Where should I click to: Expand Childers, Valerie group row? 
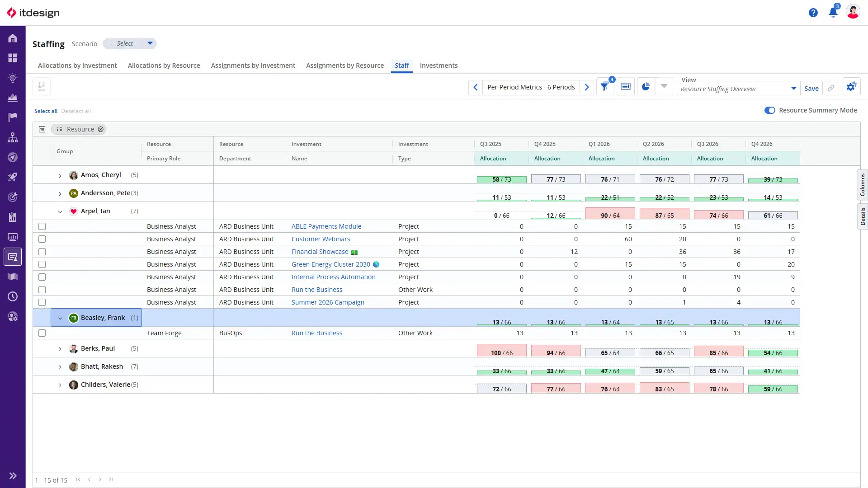point(60,385)
